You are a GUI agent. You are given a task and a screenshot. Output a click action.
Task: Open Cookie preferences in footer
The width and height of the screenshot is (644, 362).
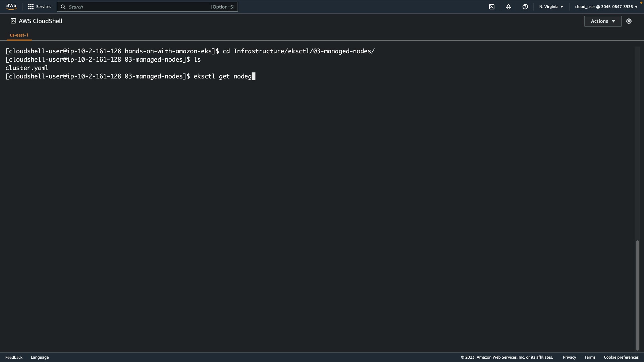tap(621, 357)
